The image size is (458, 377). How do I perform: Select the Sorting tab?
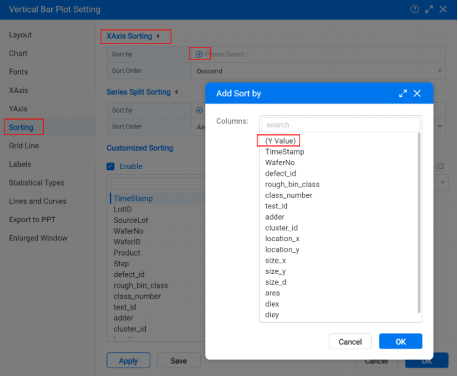point(21,127)
